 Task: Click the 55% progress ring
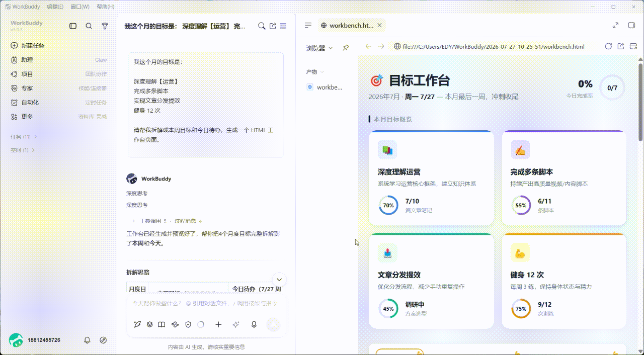point(521,205)
